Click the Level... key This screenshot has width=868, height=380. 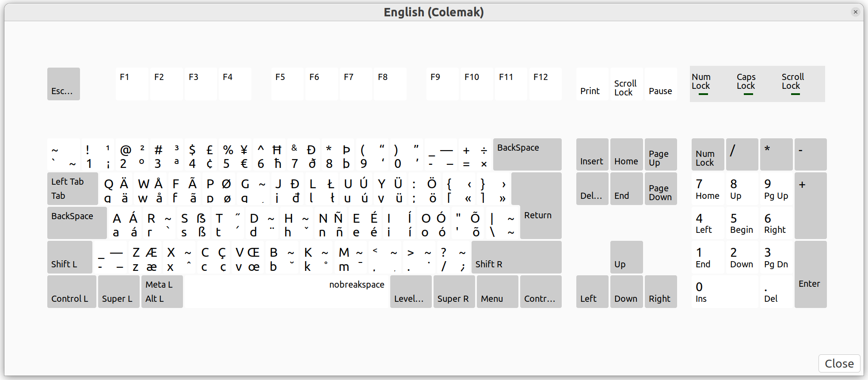[x=411, y=292]
